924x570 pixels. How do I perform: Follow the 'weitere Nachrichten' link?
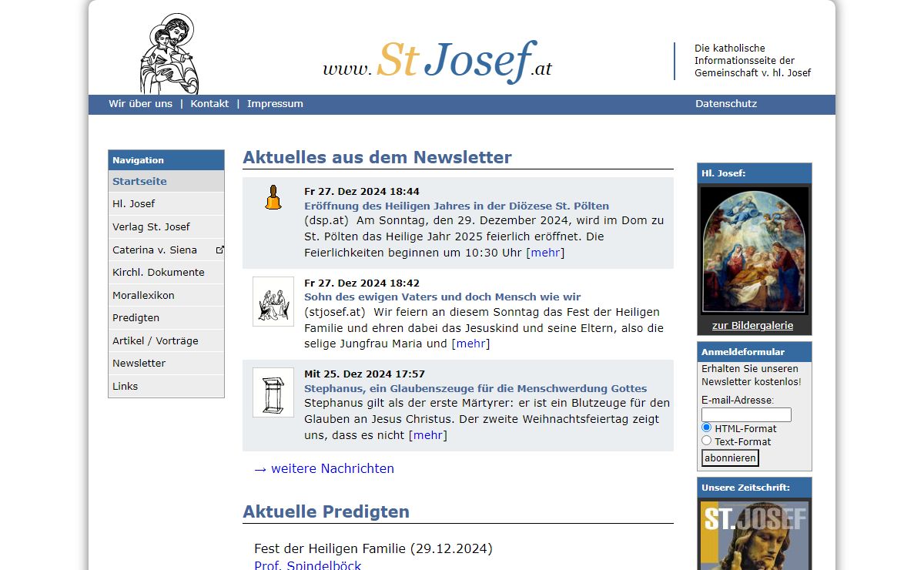click(x=323, y=468)
